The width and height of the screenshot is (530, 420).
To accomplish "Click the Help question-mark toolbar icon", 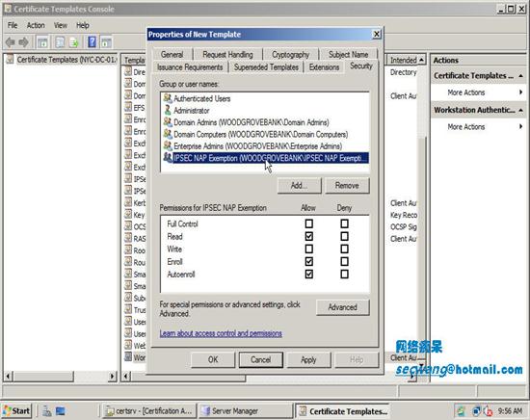I will pos(92,42).
